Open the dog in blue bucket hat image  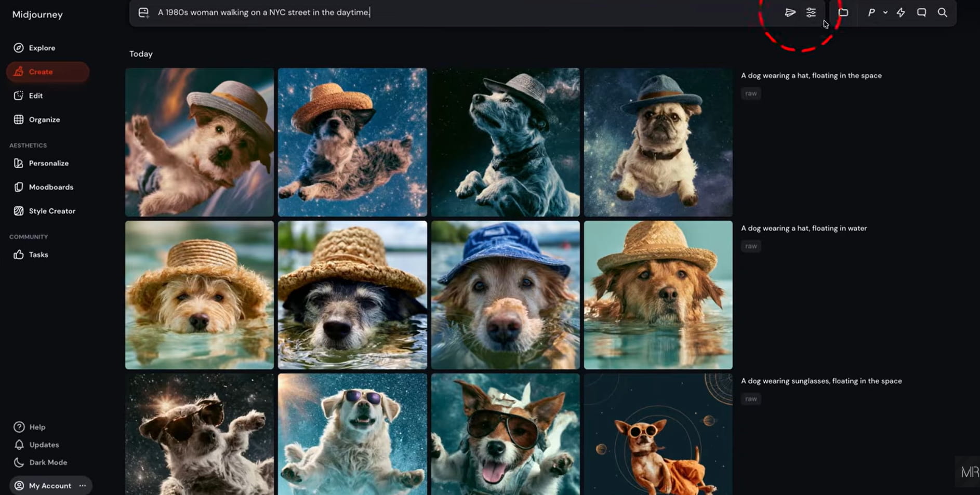(506, 295)
